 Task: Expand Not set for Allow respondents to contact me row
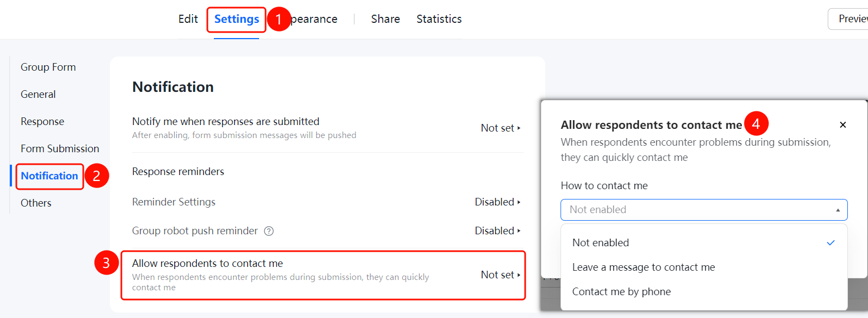[x=501, y=275]
